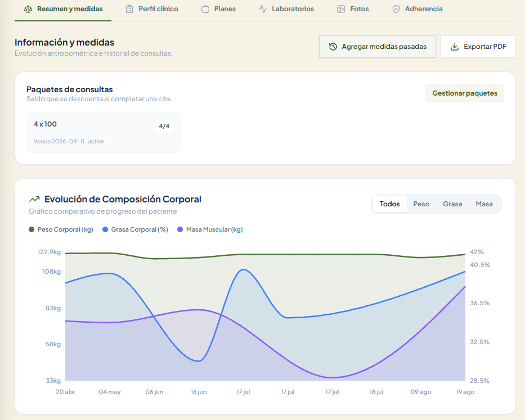Open the Laboratorios tab

(286, 9)
